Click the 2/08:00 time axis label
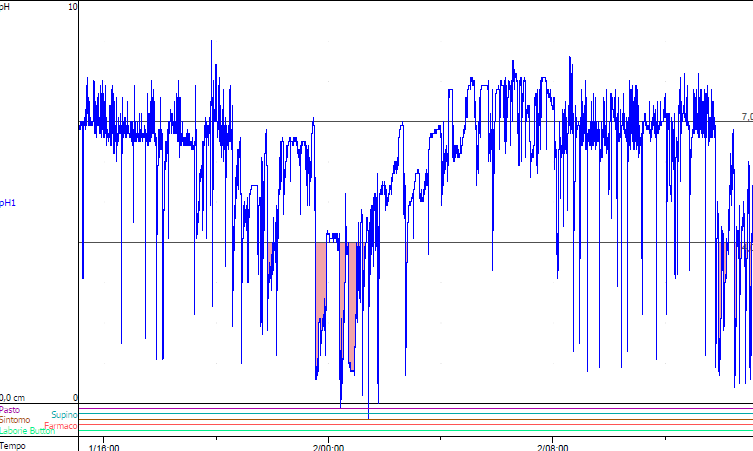753x451 pixels. tap(552, 448)
